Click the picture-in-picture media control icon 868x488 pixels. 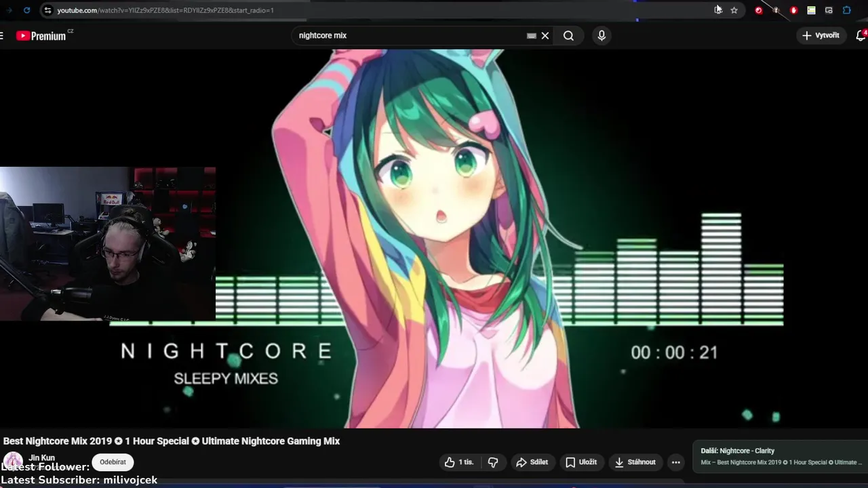tap(829, 10)
